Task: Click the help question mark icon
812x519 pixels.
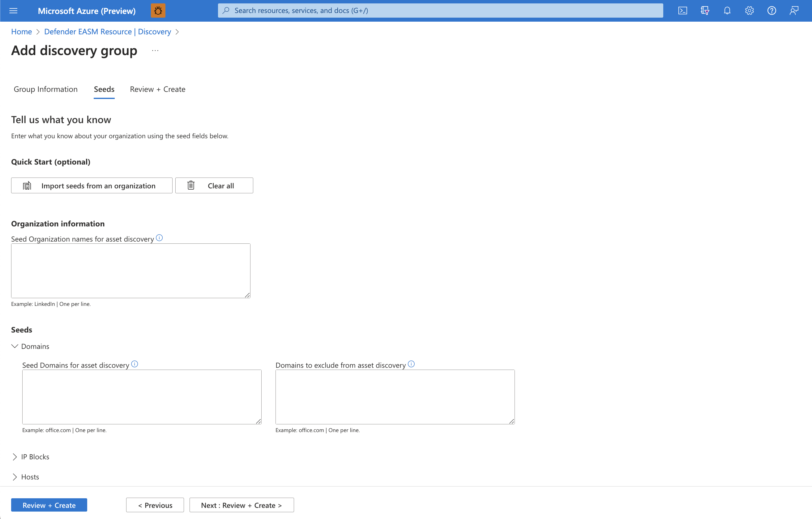Action: 771,11
